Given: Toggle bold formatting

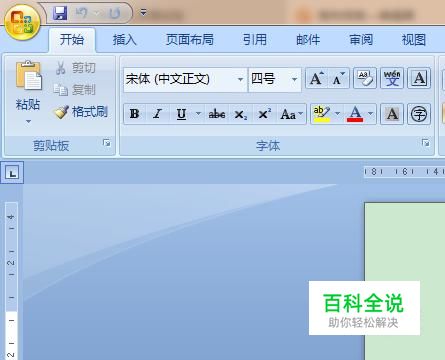Looking at the screenshot, I should pos(135,114).
